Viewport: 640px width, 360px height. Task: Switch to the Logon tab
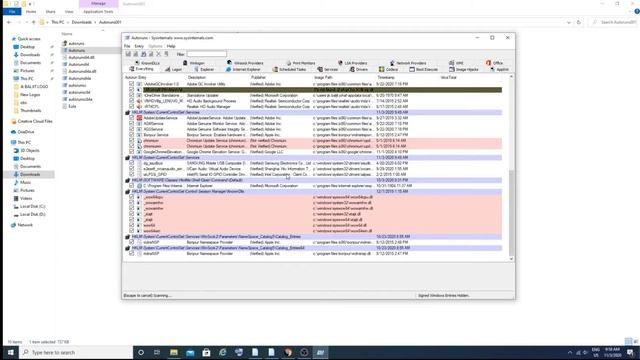[x=173, y=69]
